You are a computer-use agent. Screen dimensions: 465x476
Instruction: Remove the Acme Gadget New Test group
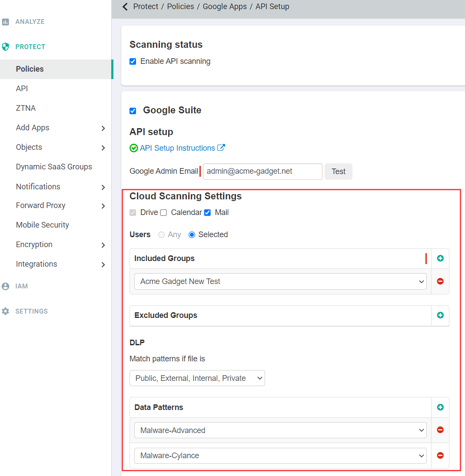pos(440,281)
